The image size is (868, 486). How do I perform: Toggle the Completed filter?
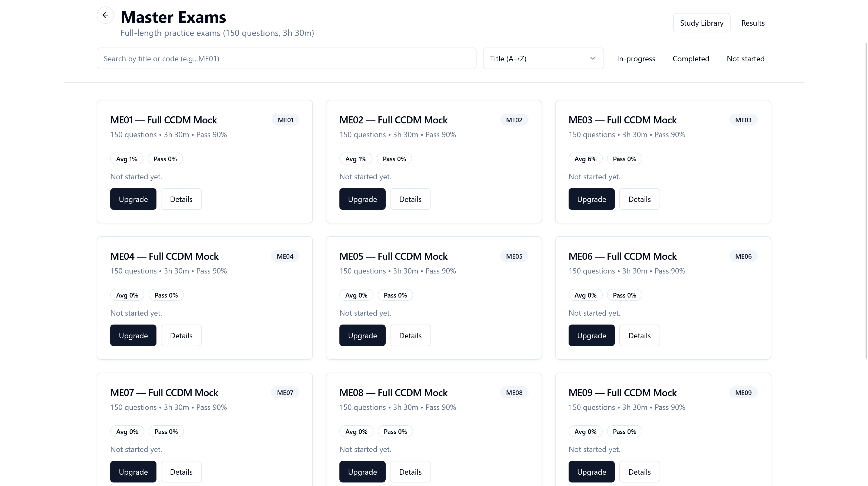tap(691, 59)
